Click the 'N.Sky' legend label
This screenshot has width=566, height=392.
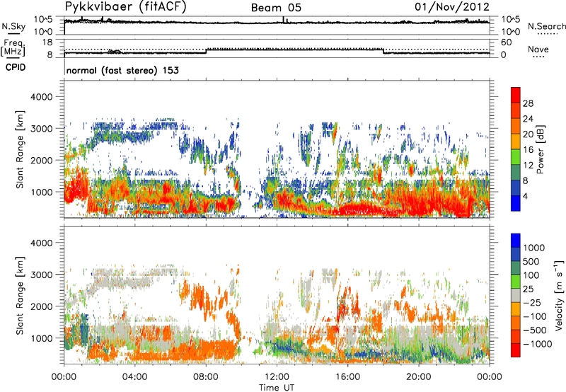tap(13, 26)
